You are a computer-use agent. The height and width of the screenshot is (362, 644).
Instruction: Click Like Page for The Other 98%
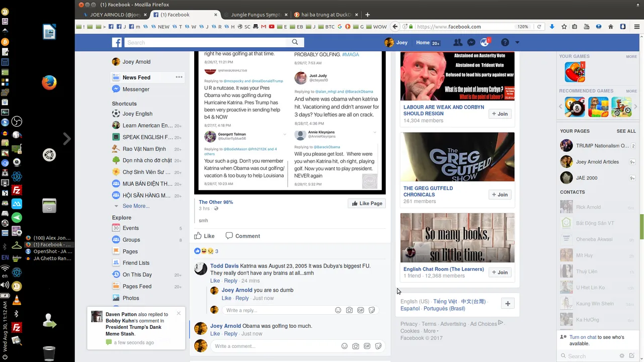tap(367, 204)
